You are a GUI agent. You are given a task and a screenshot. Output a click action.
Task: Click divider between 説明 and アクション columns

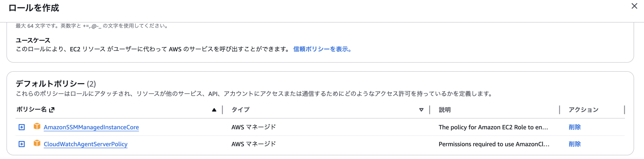coord(559,110)
